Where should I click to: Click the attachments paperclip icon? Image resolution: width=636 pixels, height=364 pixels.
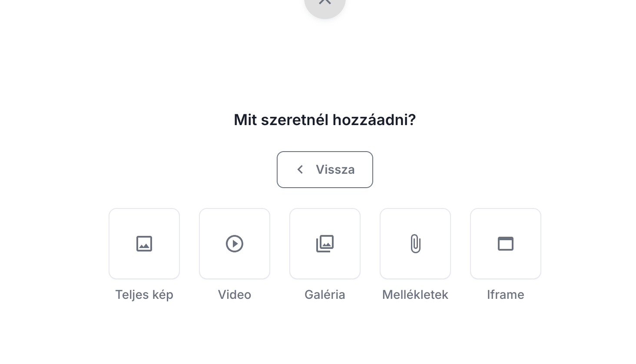(x=415, y=244)
